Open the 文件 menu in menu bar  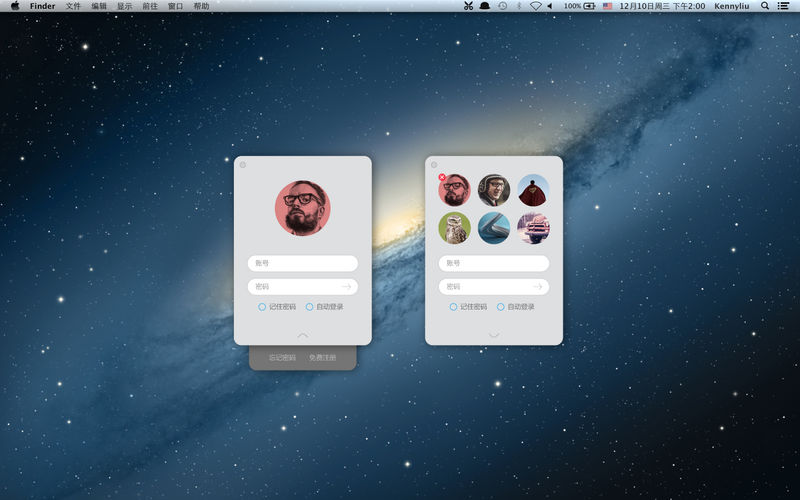click(74, 6)
